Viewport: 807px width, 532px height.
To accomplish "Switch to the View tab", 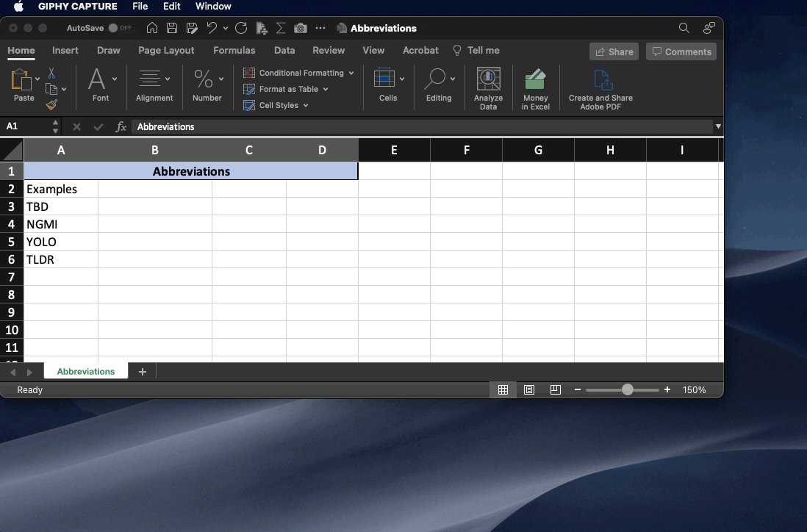I will (373, 51).
